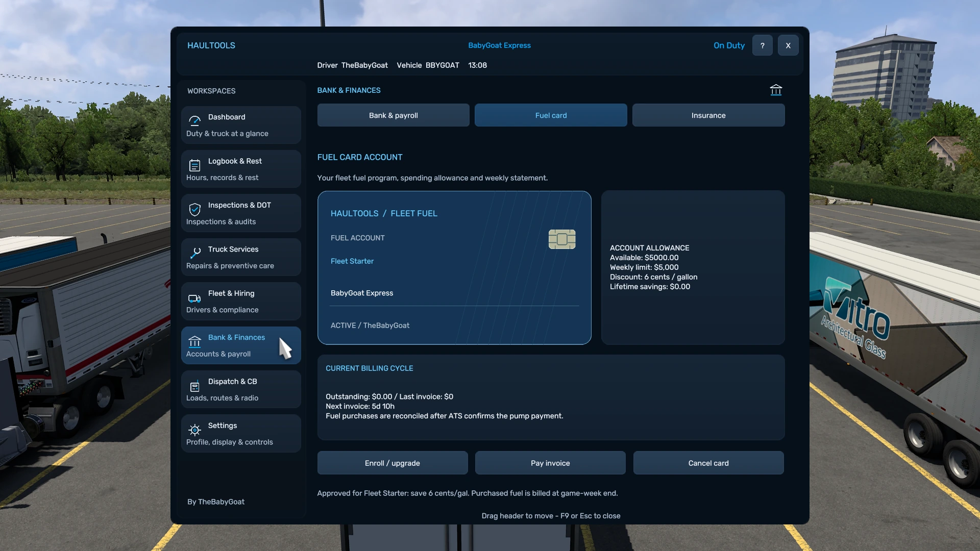Click the Discount: 6 cents / gallon line
This screenshot has width=980, height=551.
[653, 277]
